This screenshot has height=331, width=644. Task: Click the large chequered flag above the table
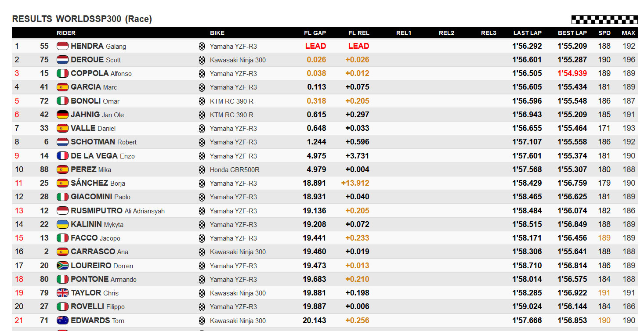tap(604, 20)
